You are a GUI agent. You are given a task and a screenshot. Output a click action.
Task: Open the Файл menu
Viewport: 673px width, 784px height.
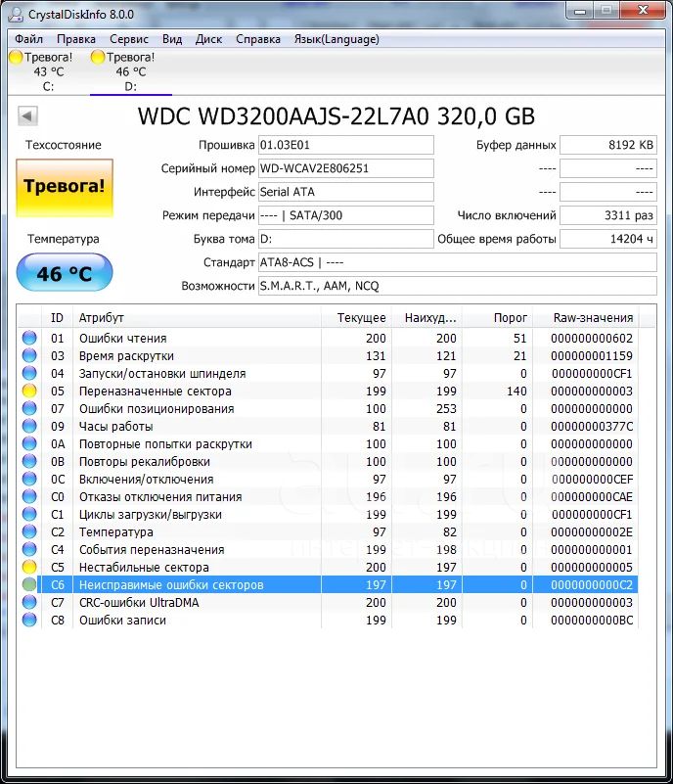(x=28, y=39)
